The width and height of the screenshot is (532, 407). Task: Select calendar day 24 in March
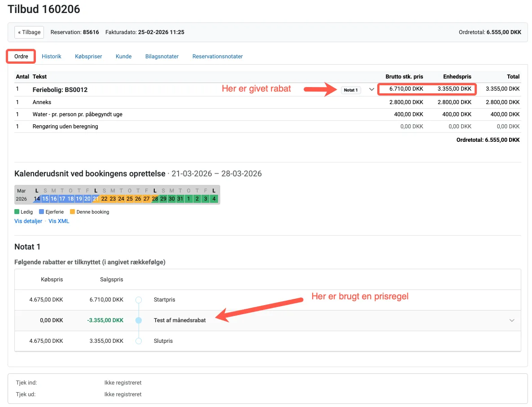[121, 199]
